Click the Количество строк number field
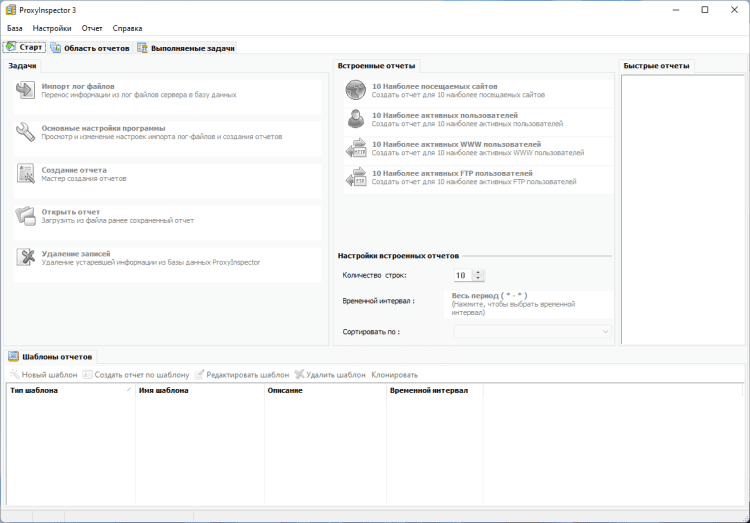This screenshot has width=750, height=523. tap(463, 275)
